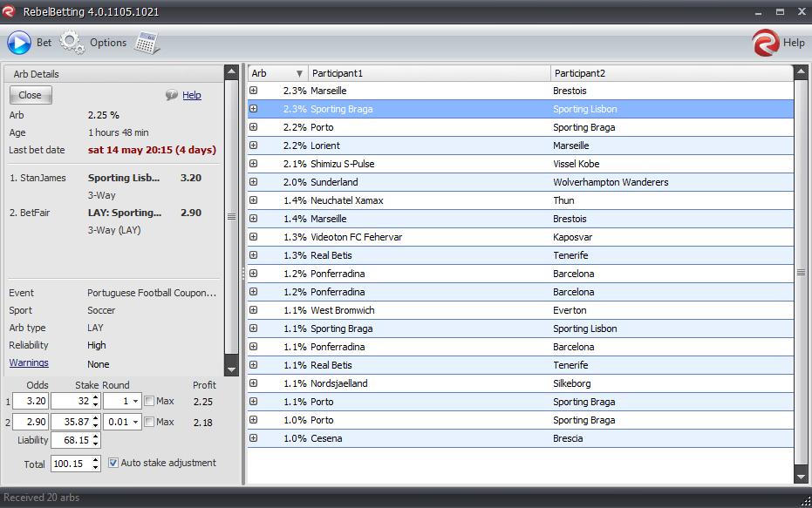Screen dimensions: 812x508
Task: Click the Arb Details scrollbar thumb
Action: (x=231, y=217)
